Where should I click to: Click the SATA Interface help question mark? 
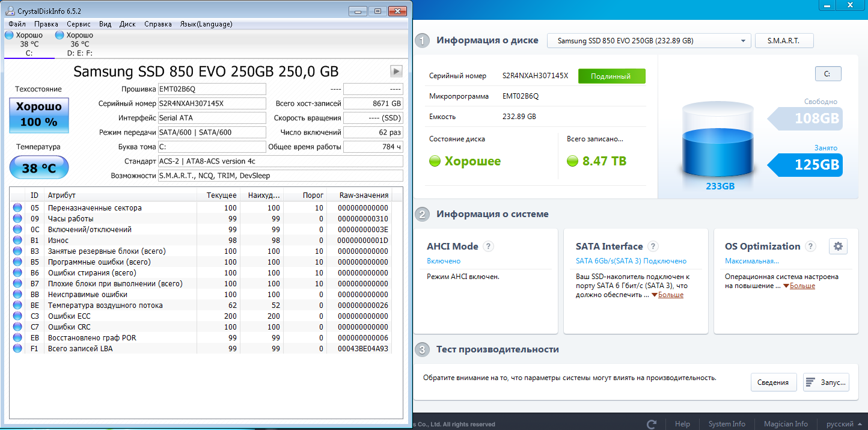[653, 246]
